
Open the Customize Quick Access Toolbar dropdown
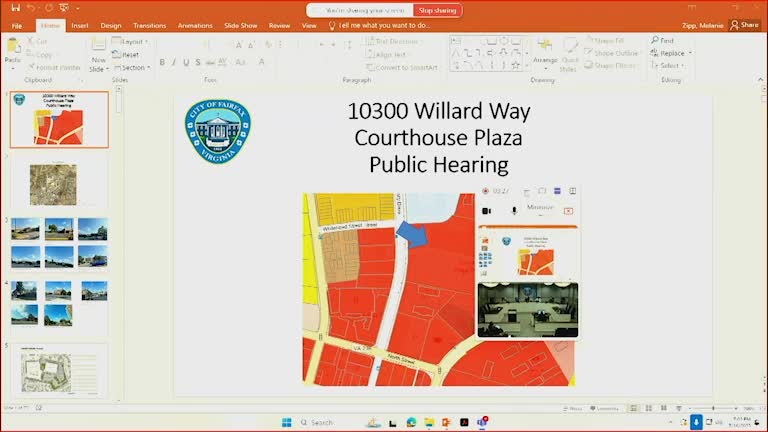(x=78, y=8)
